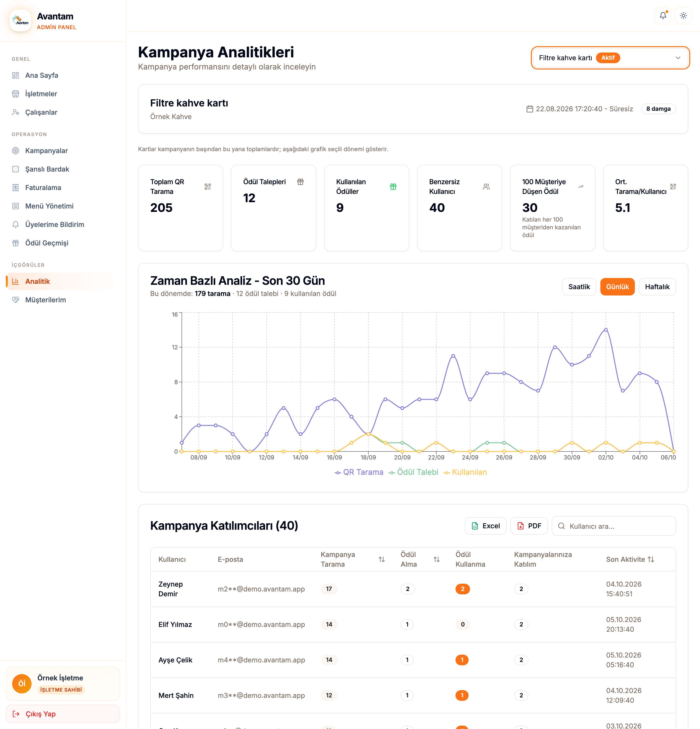Switch chart to Haftalık view
This screenshot has width=700, height=729.
pos(657,287)
